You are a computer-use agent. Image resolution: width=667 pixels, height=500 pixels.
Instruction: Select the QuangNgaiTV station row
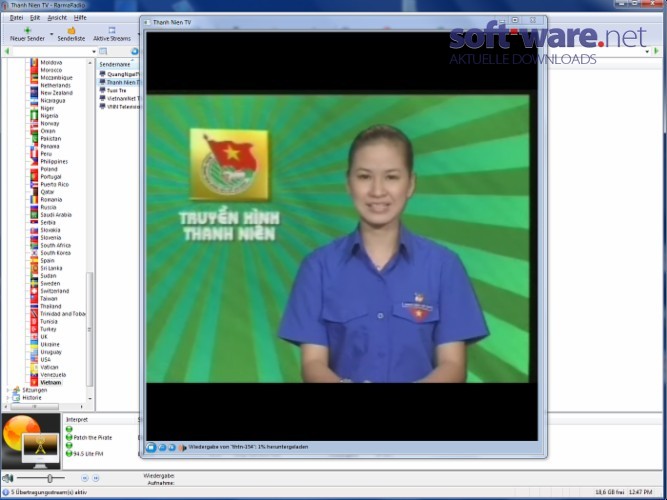(119, 74)
